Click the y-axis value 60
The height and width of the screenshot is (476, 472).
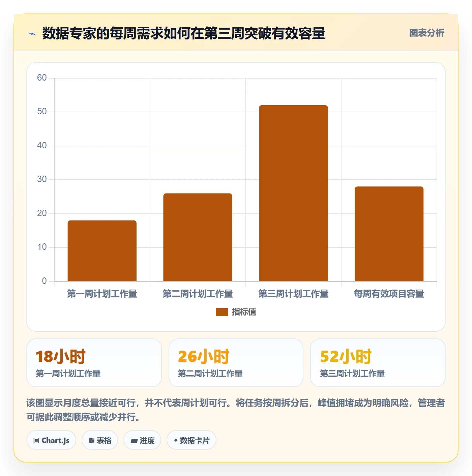tap(42, 78)
